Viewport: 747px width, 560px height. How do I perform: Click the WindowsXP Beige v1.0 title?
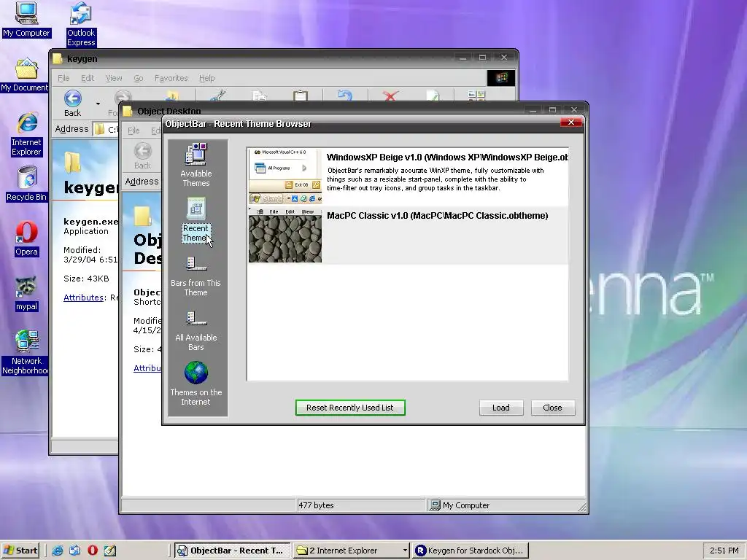[x=447, y=157]
